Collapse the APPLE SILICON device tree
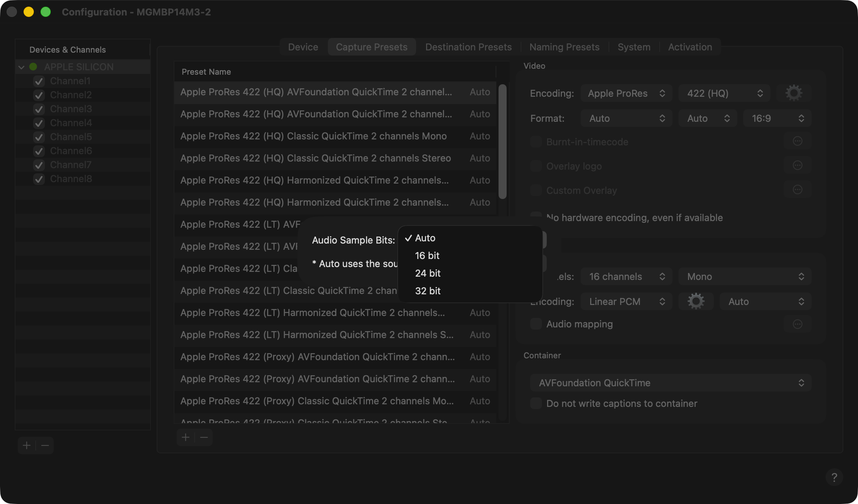858x504 pixels. (x=21, y=67)
